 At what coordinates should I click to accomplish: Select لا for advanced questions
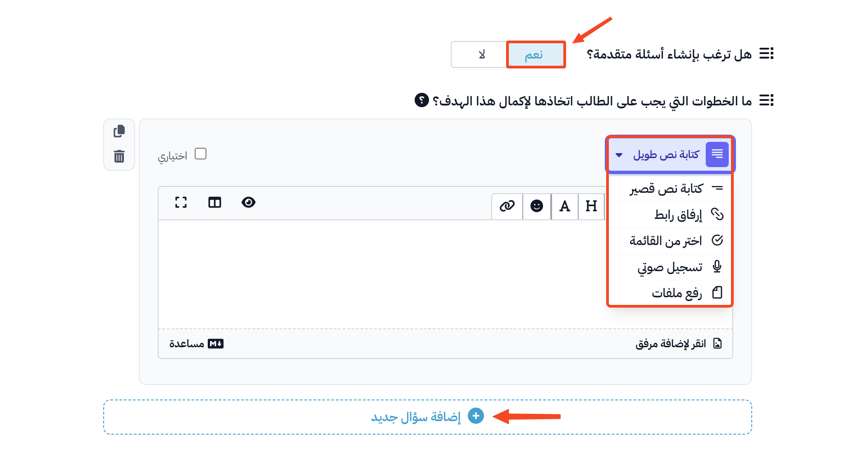[x=480, y=54]
